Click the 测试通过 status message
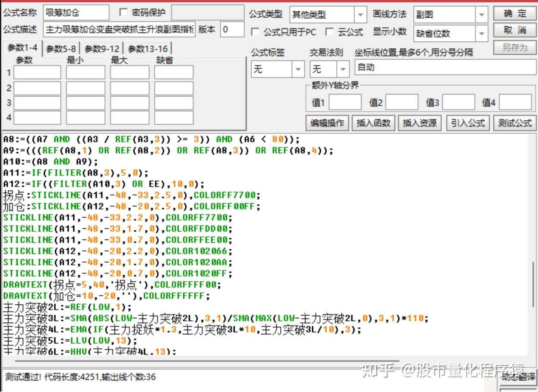538x392 pixels. tap(80, 377)
